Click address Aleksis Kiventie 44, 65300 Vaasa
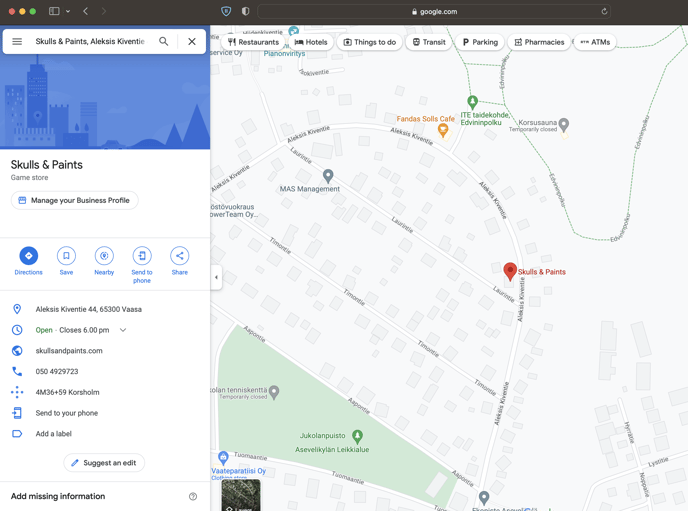The image size is (688, 511). point(89,309)
